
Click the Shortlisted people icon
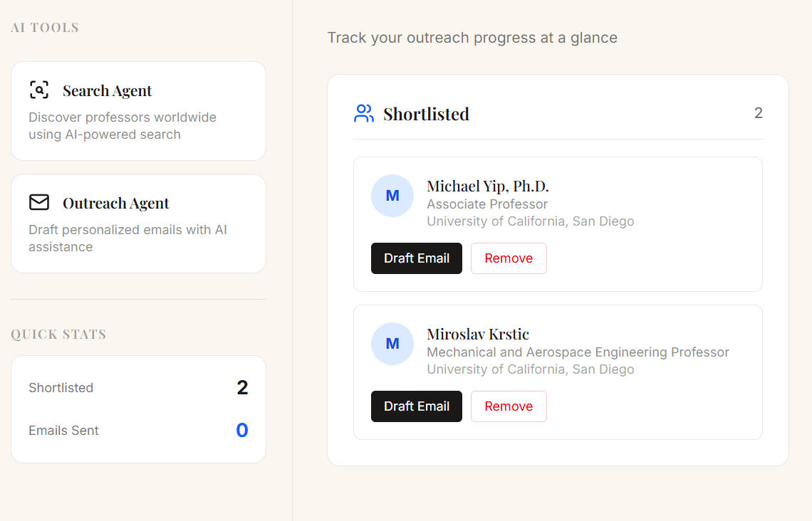coord(363,114)
